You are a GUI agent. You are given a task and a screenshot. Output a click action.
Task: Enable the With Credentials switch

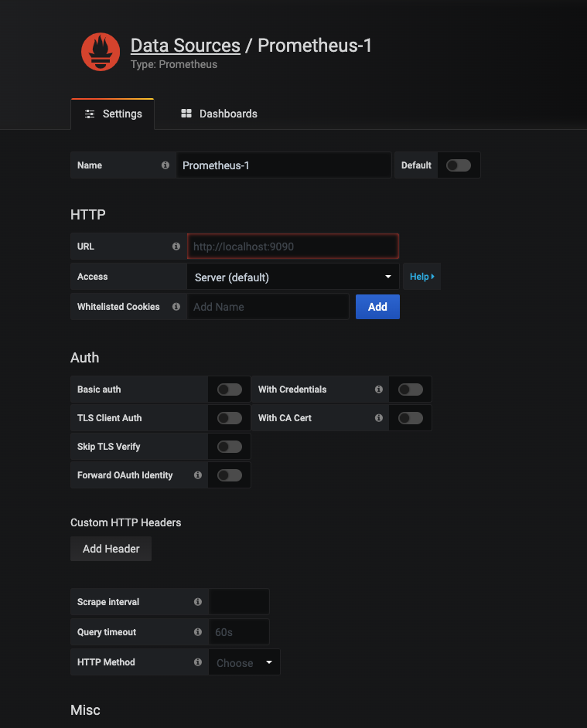pos(411,389)
